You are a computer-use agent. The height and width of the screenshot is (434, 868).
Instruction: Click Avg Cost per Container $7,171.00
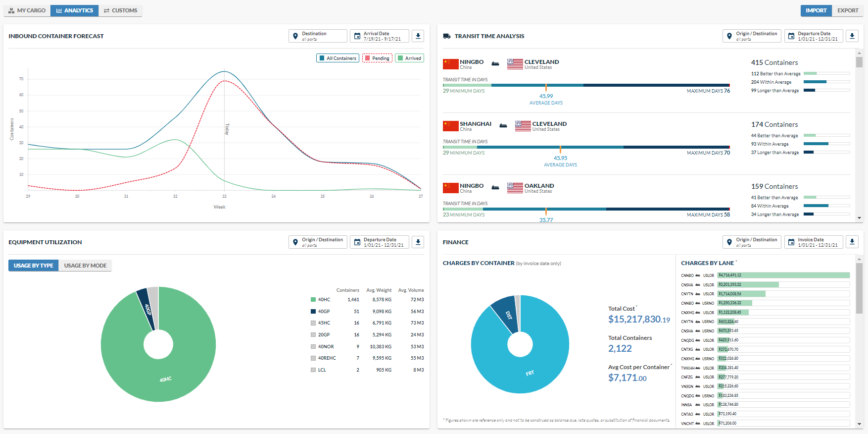[x=627, y=378]
